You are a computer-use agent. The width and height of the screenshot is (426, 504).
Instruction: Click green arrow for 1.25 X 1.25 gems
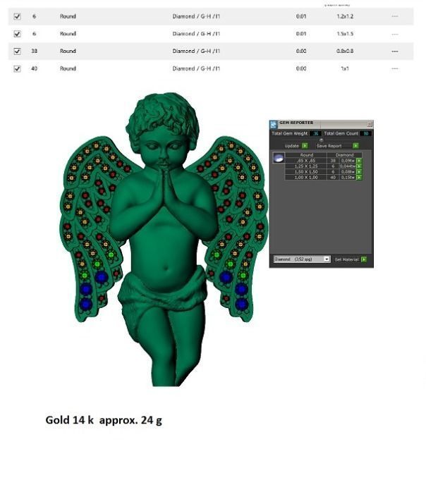359,166
